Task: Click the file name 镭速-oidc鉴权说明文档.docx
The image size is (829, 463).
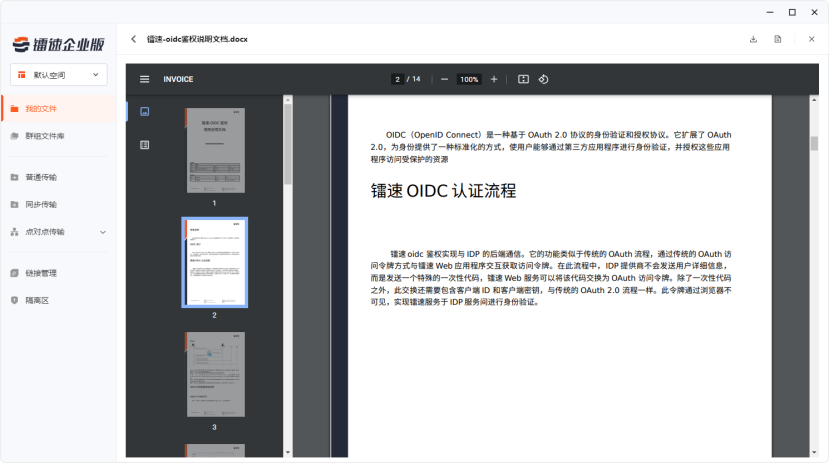Action: [x=197, y=39]
